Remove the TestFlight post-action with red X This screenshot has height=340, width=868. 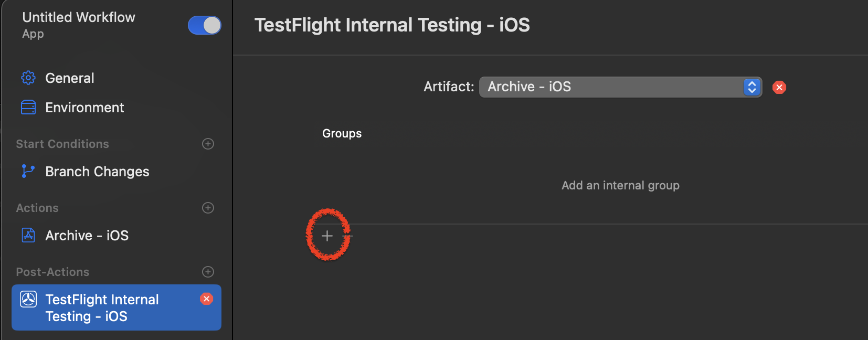point(206,299)
